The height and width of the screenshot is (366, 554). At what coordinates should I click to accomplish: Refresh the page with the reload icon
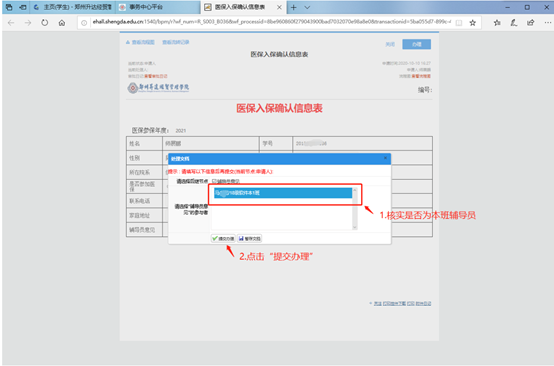(45, 23)
